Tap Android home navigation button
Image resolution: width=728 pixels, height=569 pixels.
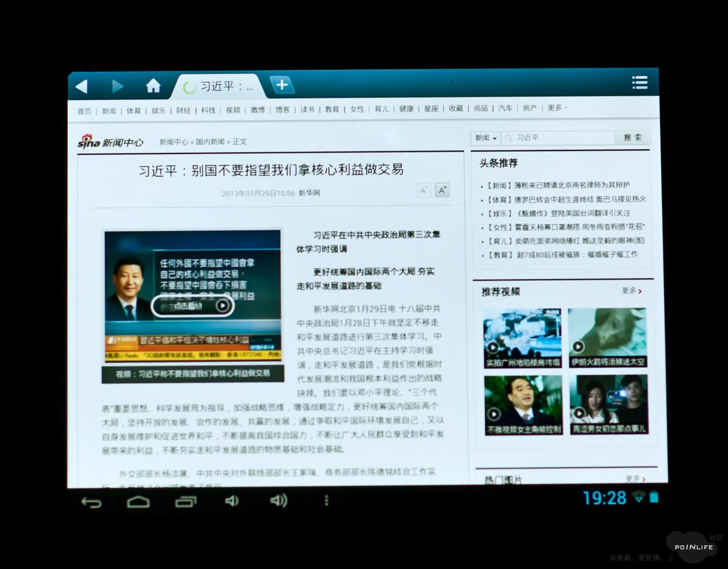point(138,501)
